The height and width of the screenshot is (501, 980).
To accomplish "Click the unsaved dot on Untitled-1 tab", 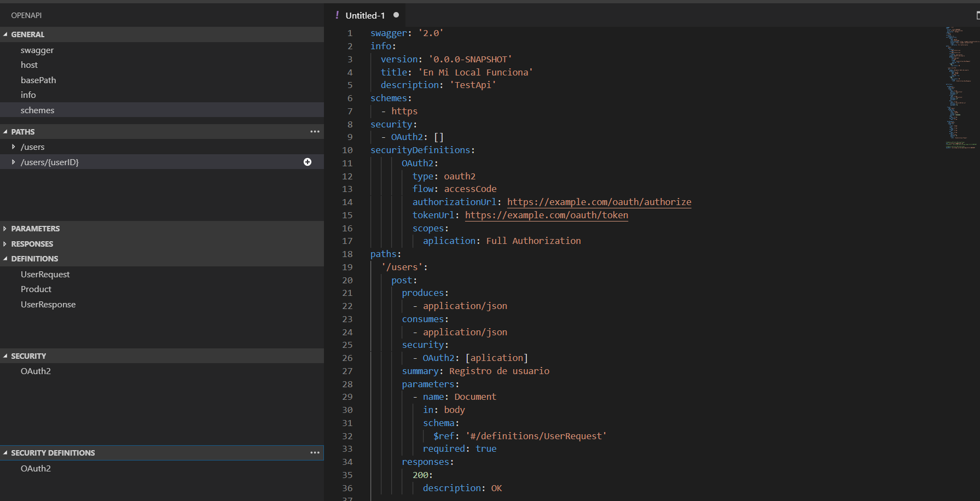I will 396,15.
